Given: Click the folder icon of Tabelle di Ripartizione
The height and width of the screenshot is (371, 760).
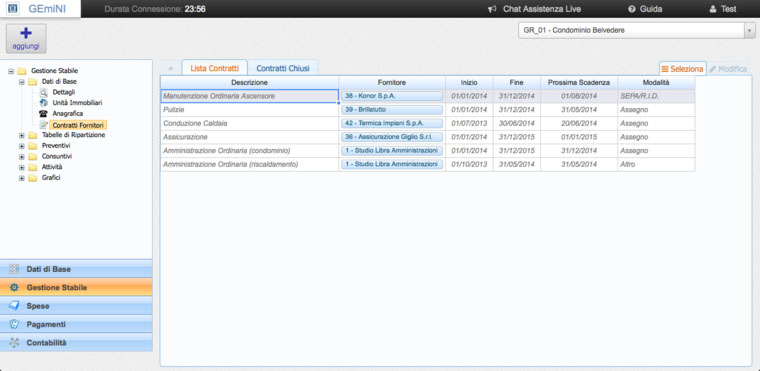Looking at the screenshot, I should 32,135.
